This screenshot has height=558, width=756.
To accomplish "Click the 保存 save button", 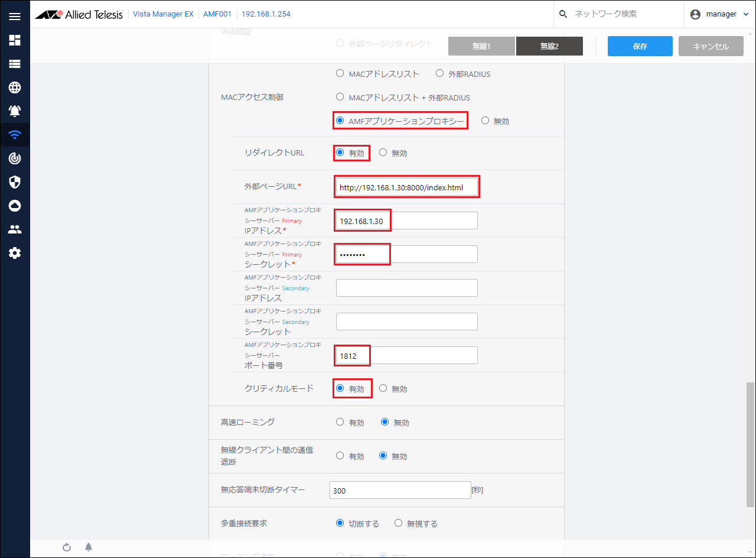I will click(x=640, y=46).
